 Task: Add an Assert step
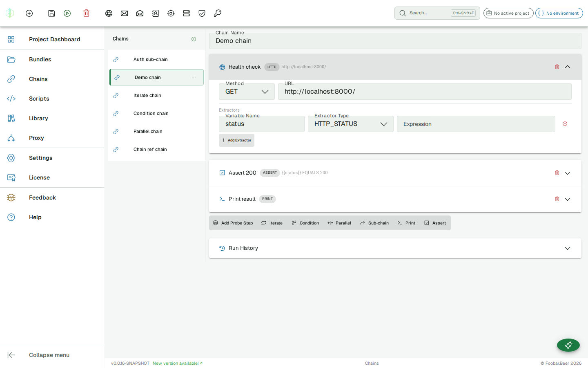click(435, 223)
